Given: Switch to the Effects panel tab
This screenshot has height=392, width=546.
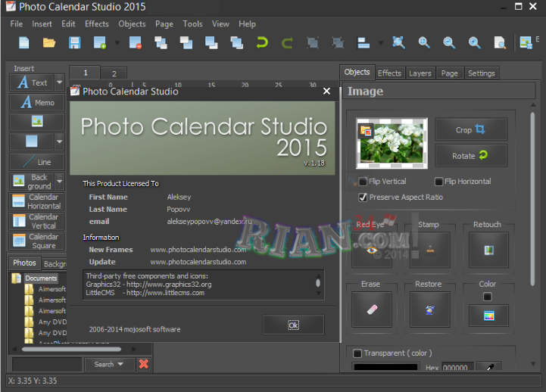Looking at the screenshot, I should point(390,73).
